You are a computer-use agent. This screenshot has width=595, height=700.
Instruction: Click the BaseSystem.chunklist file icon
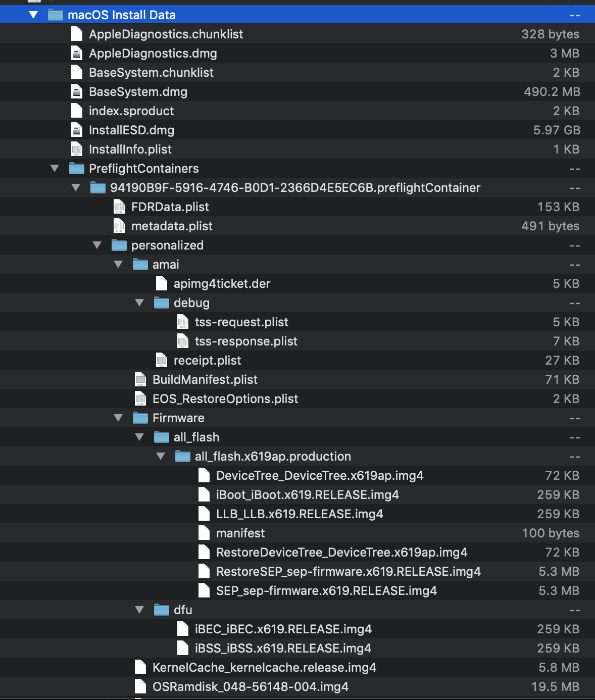[x=77, y=73]
